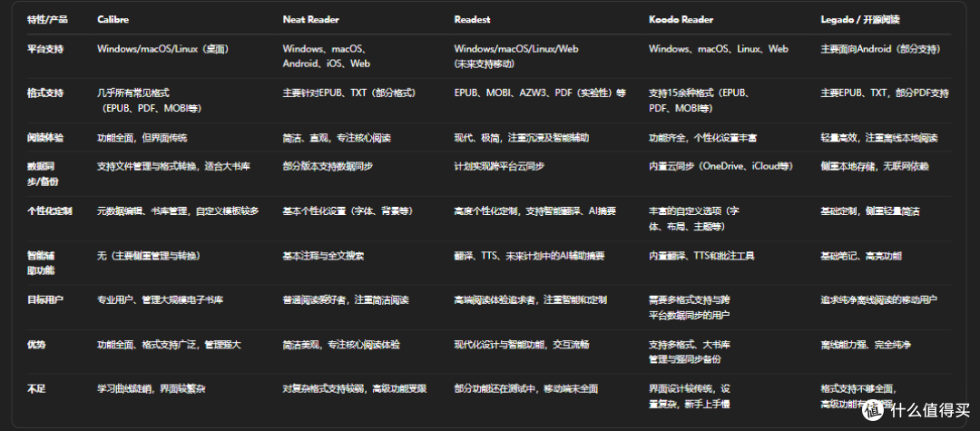
Task: Select cell '支持多格式、大书库管理与强同步备份'
Action: click(x=690, y=352)
